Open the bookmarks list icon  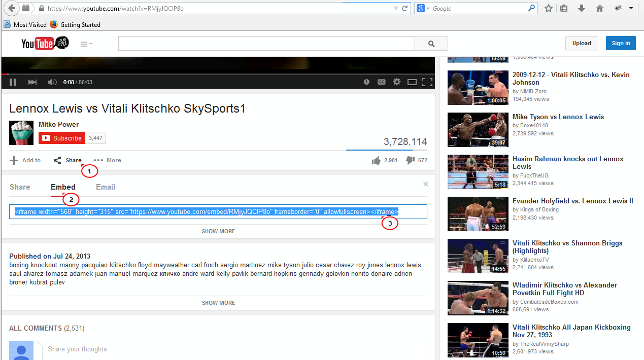(564, 8)
